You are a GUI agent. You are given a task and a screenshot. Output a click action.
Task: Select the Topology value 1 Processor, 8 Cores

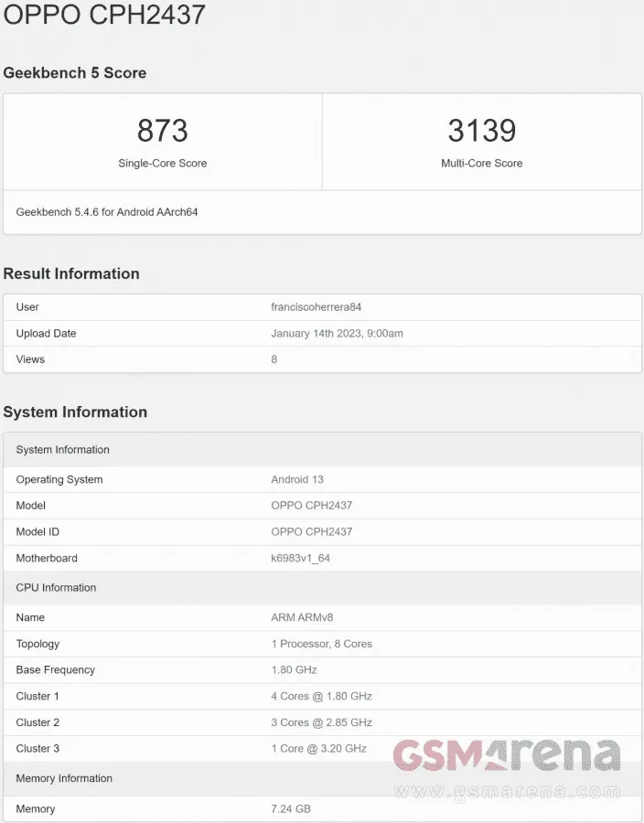click(x=321, y=644)
